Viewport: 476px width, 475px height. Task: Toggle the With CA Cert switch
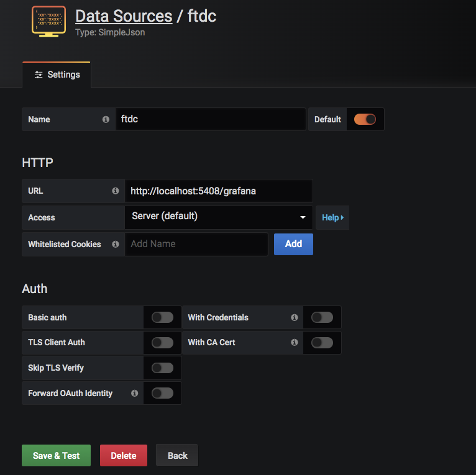322,343
